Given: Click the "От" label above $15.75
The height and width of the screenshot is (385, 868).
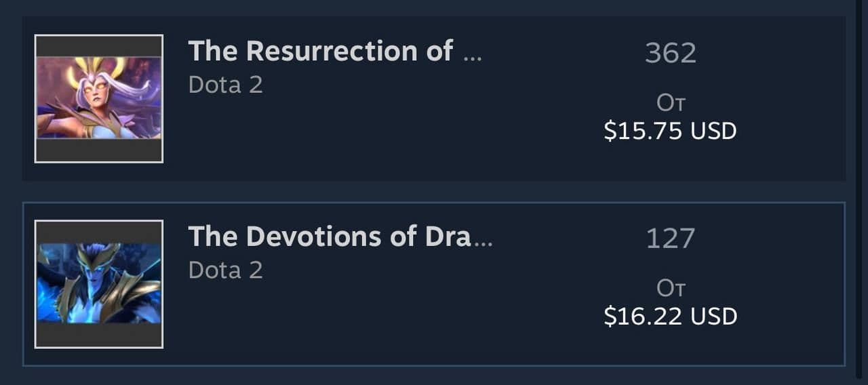Looking at the screenshot, I should (x=671, y=103).
